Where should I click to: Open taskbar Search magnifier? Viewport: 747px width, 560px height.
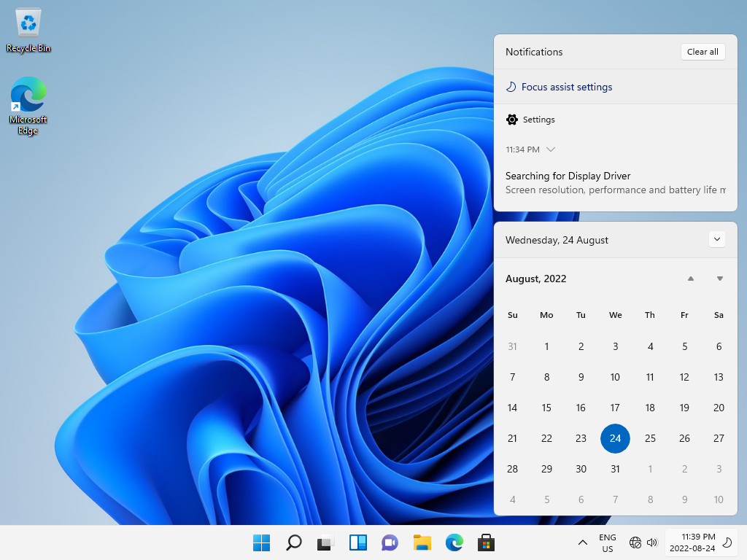point(293,542)
